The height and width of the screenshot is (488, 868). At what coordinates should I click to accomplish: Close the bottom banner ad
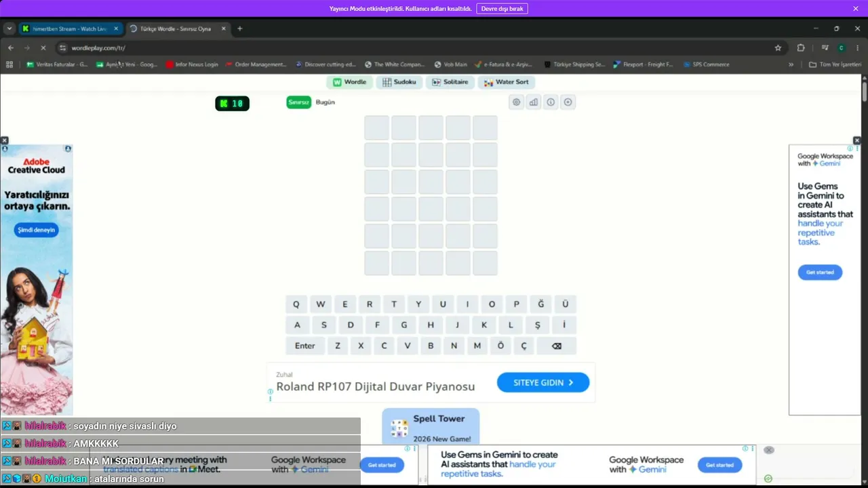pyautogui.click(x=769, y=450)
